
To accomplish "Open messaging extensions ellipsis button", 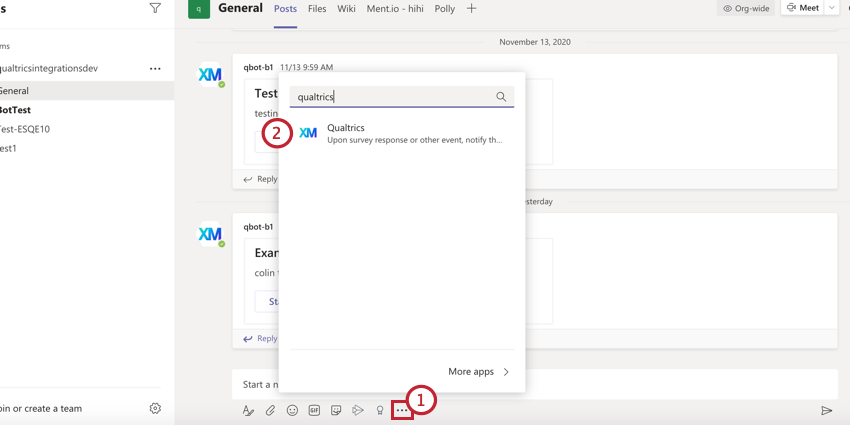I will pyautogui.click(x=402, y=410).
